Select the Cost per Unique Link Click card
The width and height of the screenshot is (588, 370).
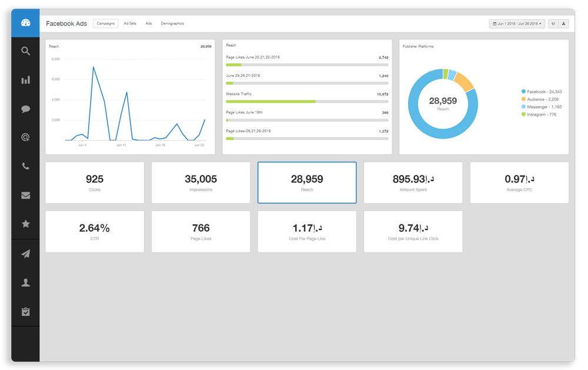(413, 231)
